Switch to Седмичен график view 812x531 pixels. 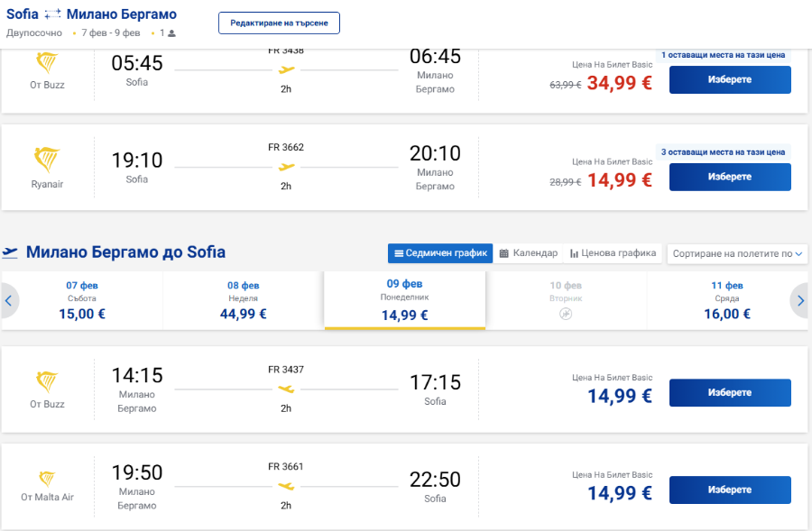tap(440, 253)
